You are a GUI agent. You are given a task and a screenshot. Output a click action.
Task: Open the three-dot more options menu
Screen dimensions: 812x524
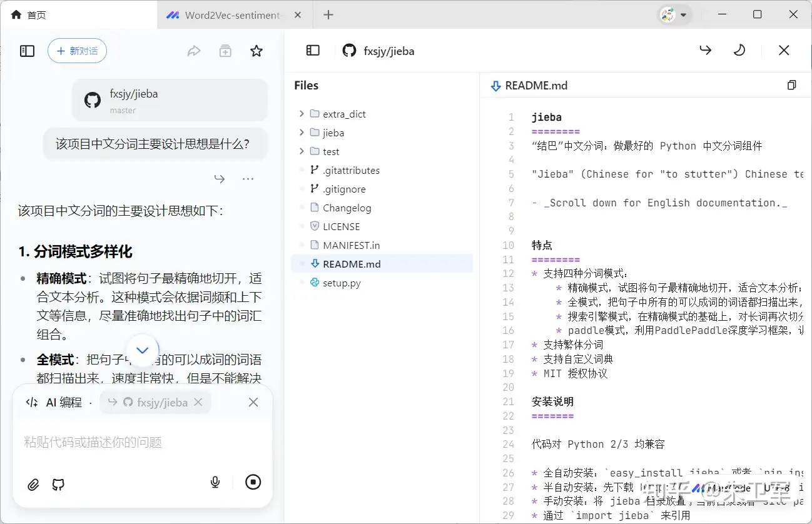point(248,179)
